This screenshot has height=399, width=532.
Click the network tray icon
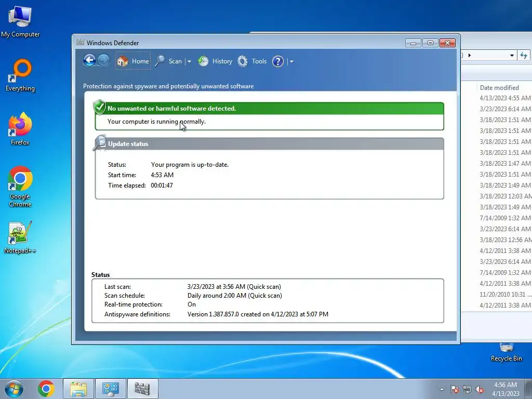click(x=467, y=389)
